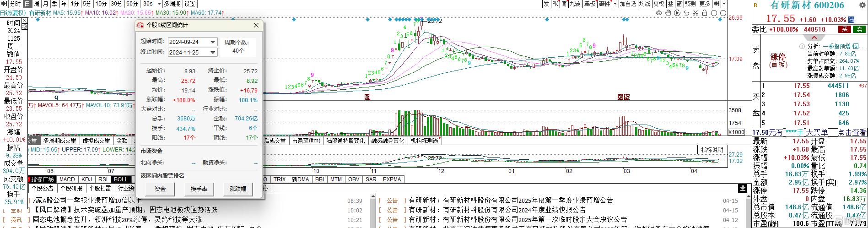This screenshot has height=228, width=868.
Task: Open the 多周期 option
Action: tap(173, 4)
